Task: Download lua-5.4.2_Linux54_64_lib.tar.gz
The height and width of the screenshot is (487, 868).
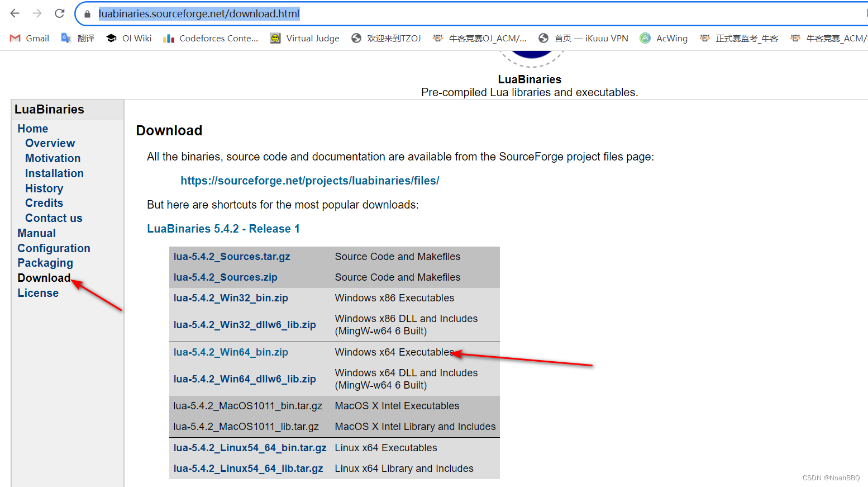Action: [x=248, y=469]
